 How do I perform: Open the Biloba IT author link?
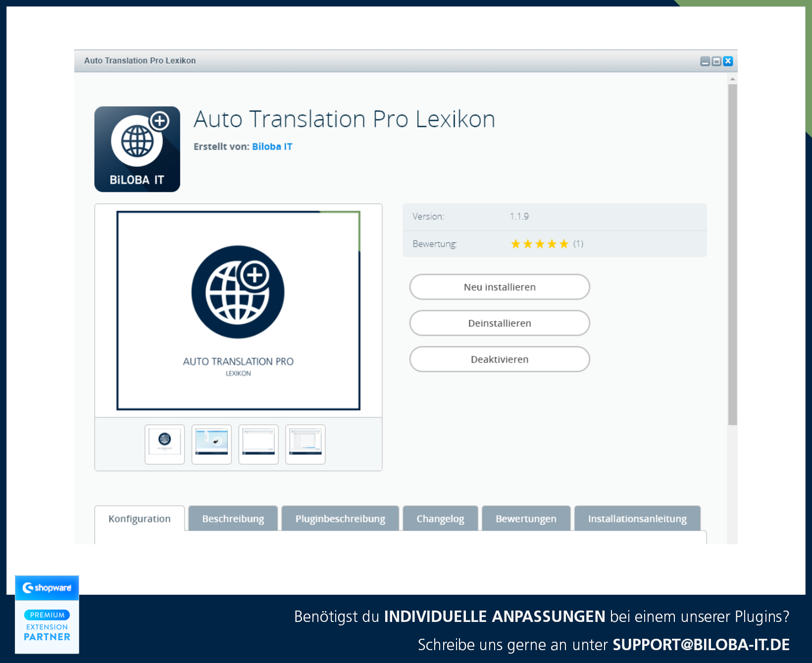pyautogui.click(x=272, y=146)
